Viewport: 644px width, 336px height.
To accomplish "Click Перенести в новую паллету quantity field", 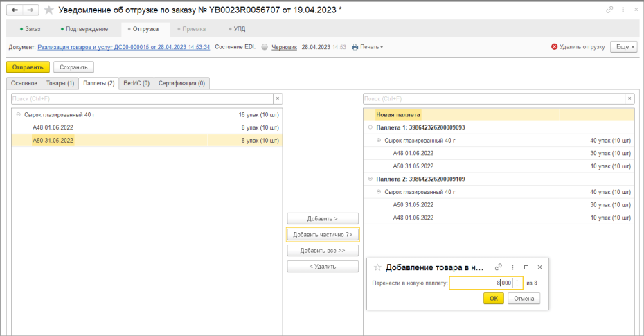I will [481, 283].
